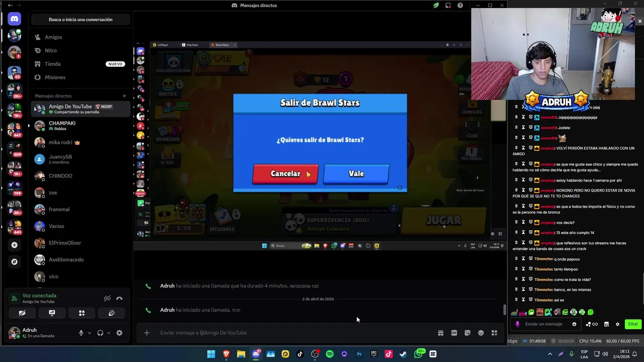Open the emoji picker in Discord
This screenshot has height=362, width=644.
coord(481,332)
